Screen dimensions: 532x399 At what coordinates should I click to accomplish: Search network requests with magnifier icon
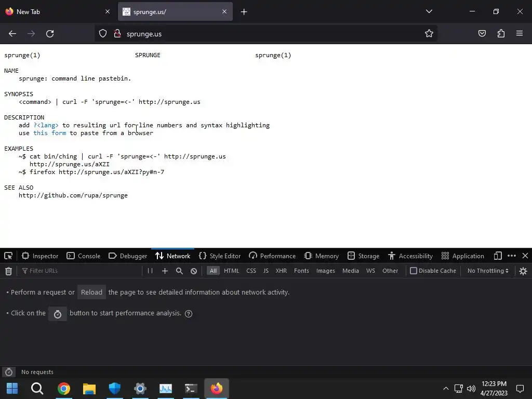pos(179,271)
